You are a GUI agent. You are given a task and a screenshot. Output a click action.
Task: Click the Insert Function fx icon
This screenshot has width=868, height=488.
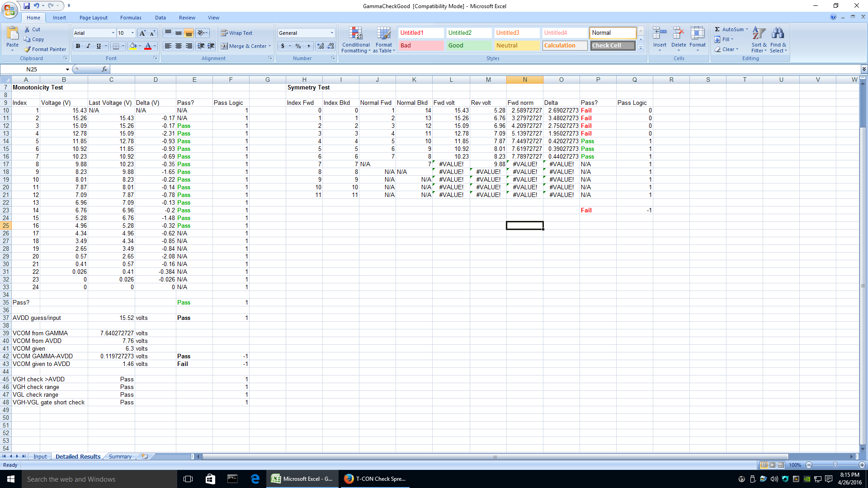tap(104, 69)
